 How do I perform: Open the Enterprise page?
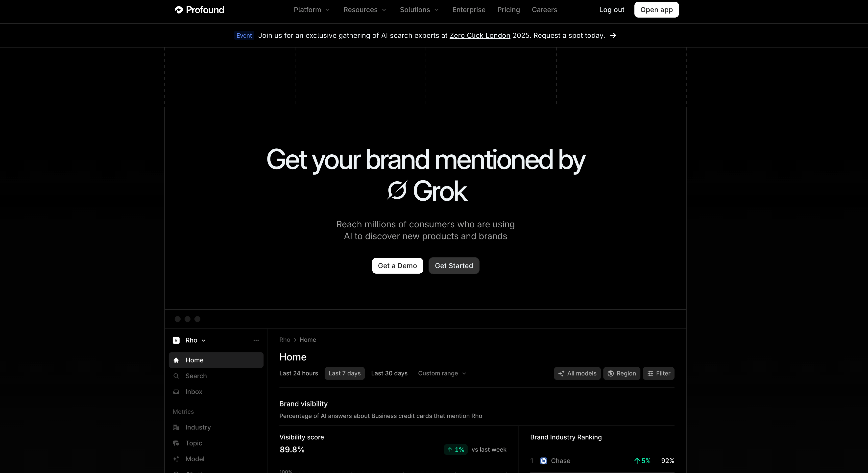469,9
